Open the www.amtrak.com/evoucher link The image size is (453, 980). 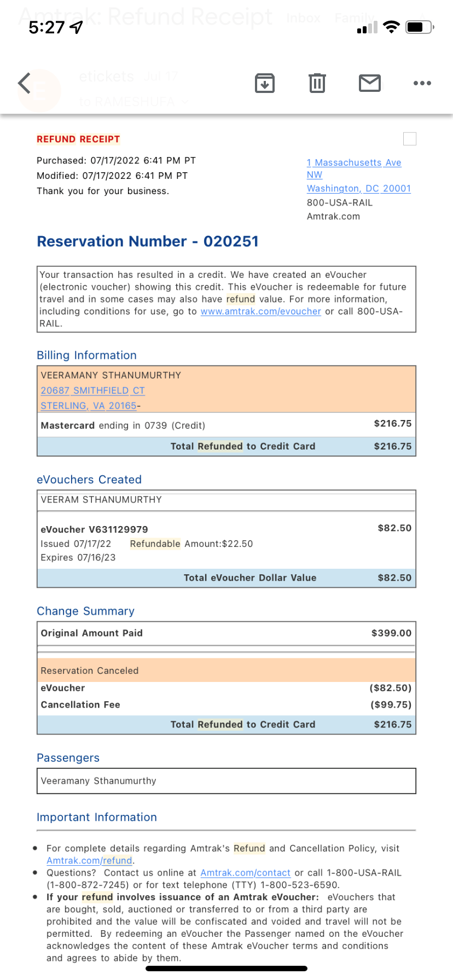(x=261, y=311)
